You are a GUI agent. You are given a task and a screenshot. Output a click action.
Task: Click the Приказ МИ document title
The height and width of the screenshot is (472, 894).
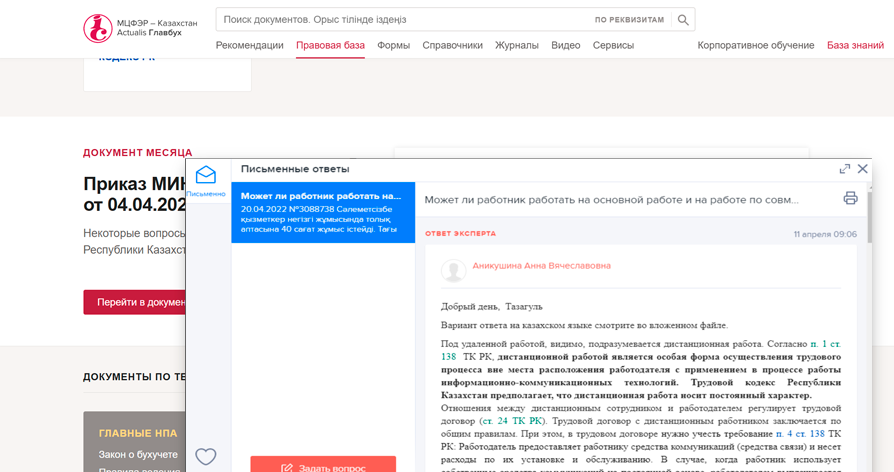[x=135, y=194]
